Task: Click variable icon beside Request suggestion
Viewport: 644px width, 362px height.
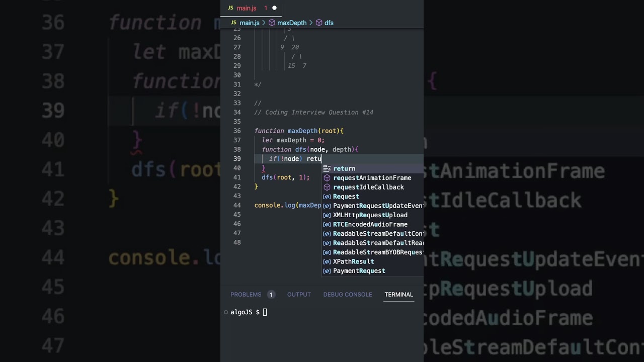Action: pos(327,197)
